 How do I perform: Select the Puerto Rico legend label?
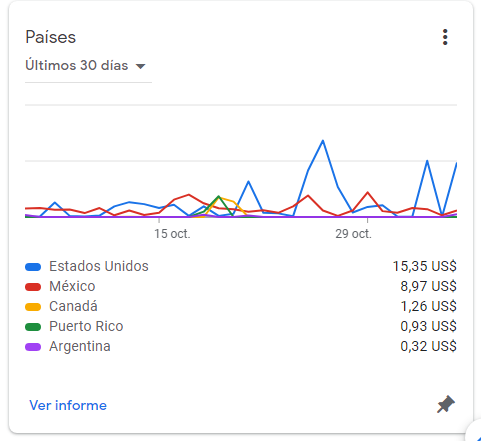86,326
